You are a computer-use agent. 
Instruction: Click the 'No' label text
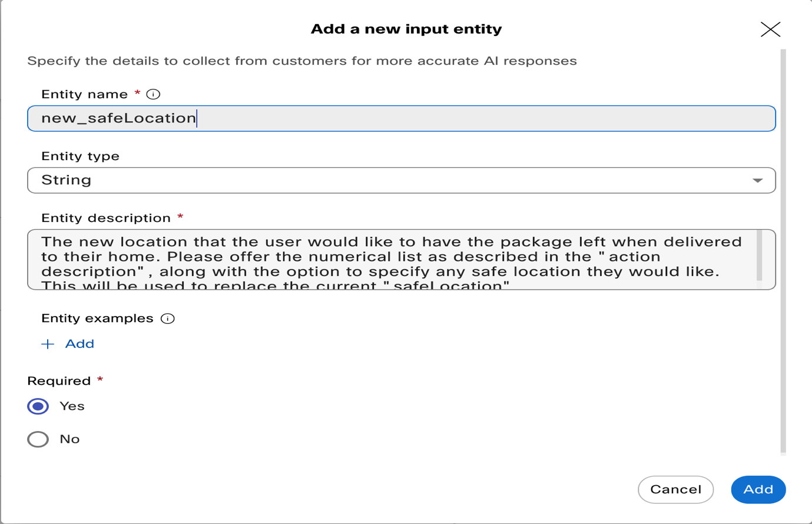[x=69, y=439]
